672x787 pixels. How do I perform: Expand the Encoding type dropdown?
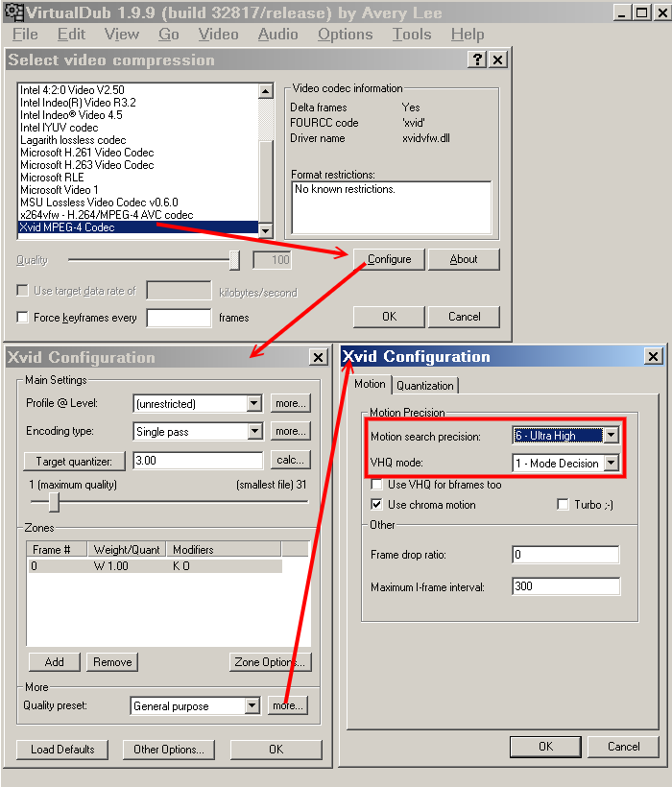point(254,431)
